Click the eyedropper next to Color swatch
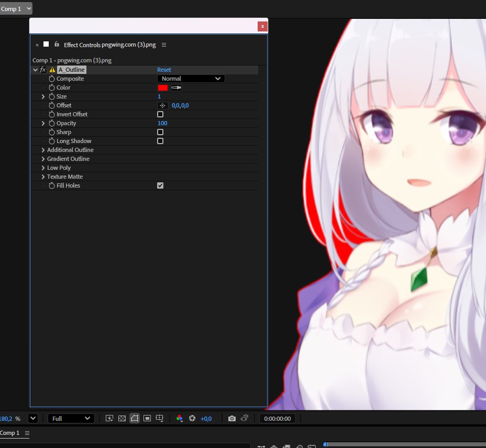486x448 pixels. [176, 88]
